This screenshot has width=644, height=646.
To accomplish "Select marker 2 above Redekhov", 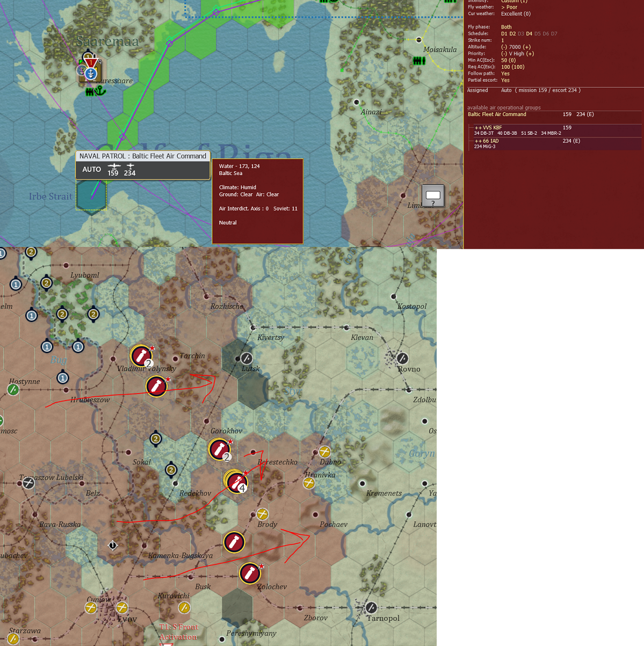I will click(171, 470).
